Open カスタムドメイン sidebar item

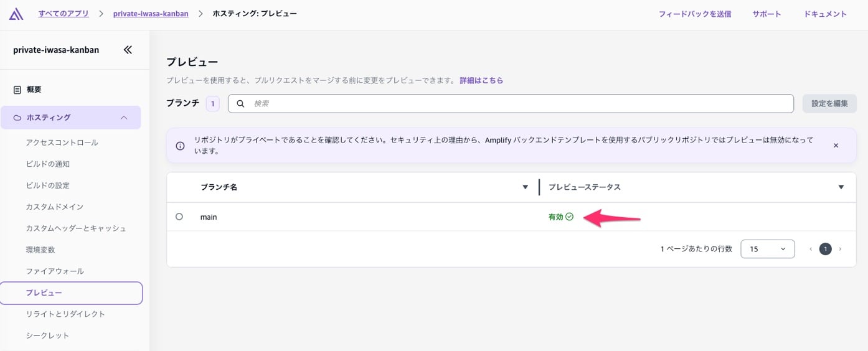click(x=55, y=207)
